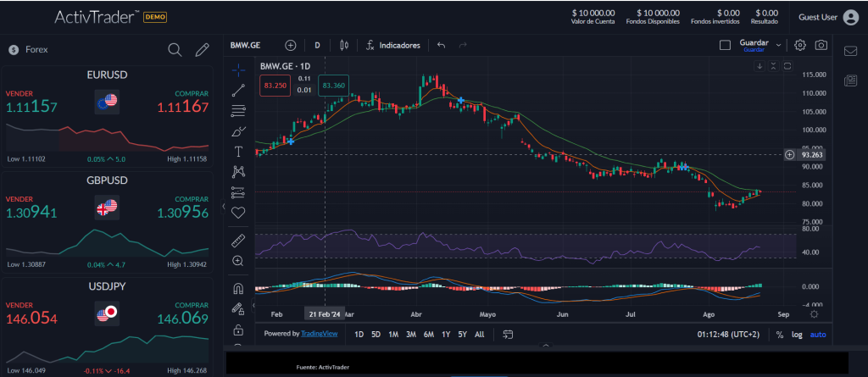Select the brush drawing tool
The image size is (868, 377).
pyautogui.click(x=238, y=131)
